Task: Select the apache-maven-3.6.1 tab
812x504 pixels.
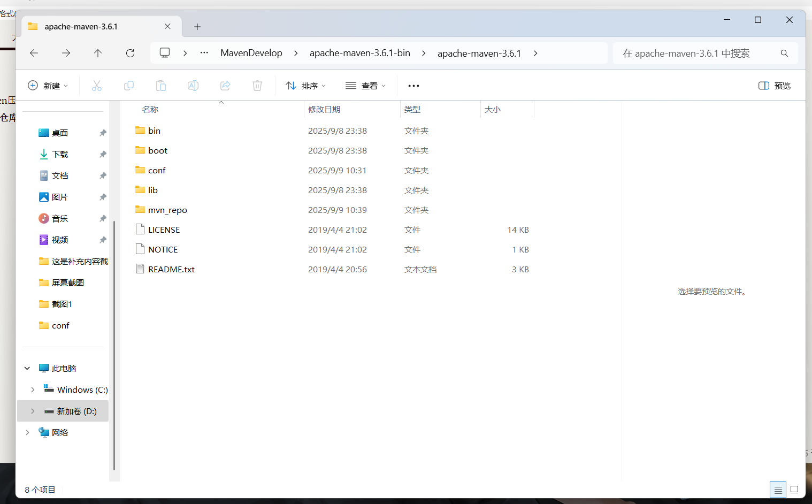Action: 102,27
